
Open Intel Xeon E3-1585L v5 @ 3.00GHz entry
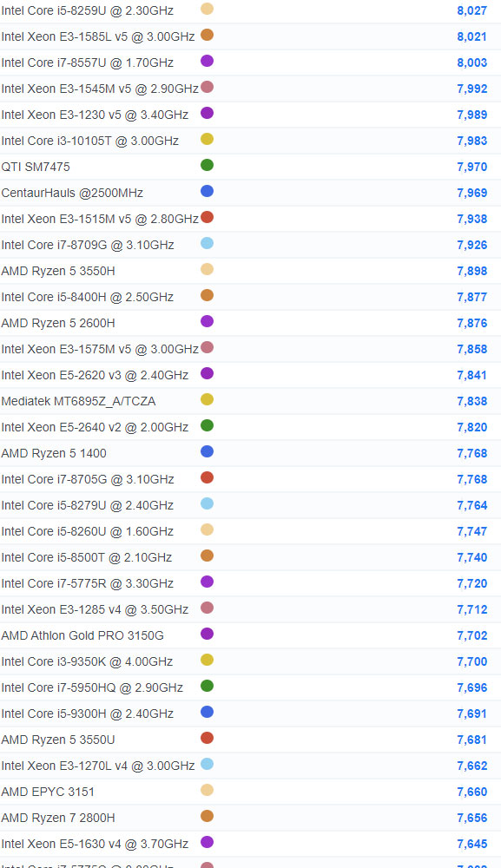pyautogui.click(x=98, y=36)
